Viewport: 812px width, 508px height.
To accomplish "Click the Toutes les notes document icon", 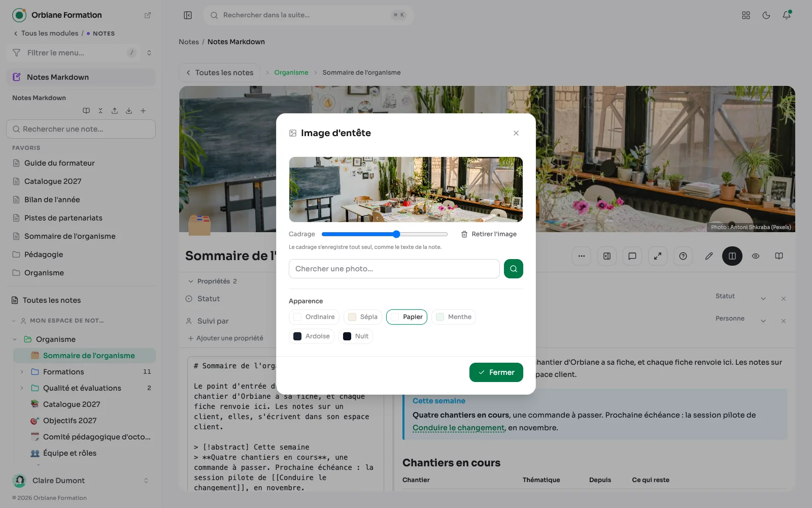I will pyautogui.click(x=15, y=300).
